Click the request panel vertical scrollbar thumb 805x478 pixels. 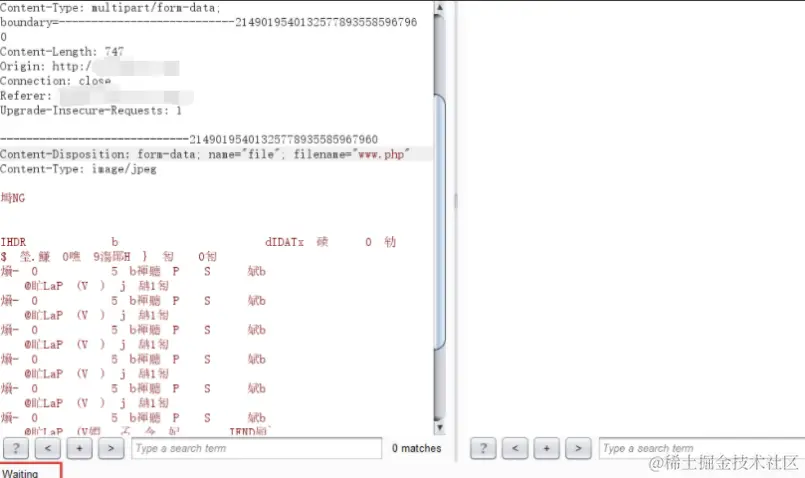[x=439, y=222]
